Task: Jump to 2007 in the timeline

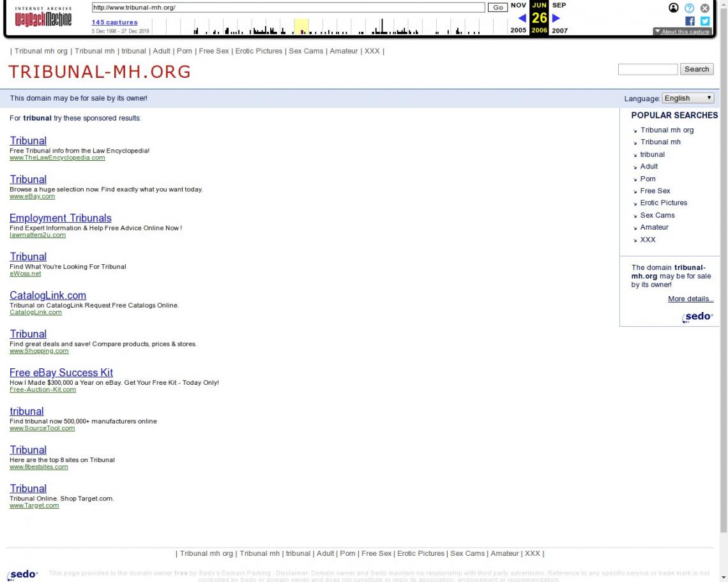Action: [559, 31]
